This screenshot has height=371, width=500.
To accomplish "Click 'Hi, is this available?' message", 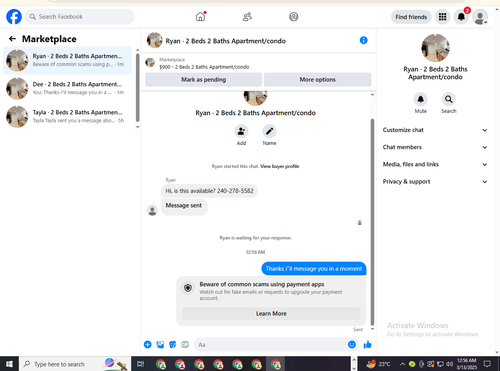I will point(209,191).
